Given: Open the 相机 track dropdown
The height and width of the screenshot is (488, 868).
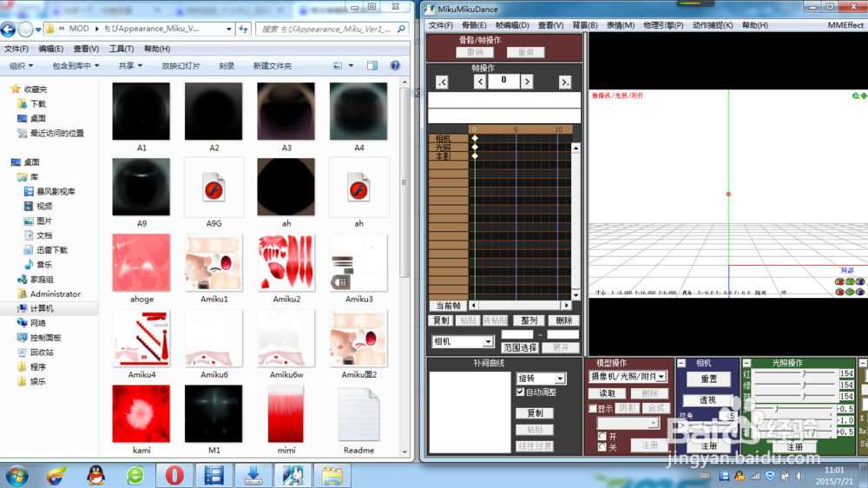Looking at the screenshot, I should (x=488, y=342).
